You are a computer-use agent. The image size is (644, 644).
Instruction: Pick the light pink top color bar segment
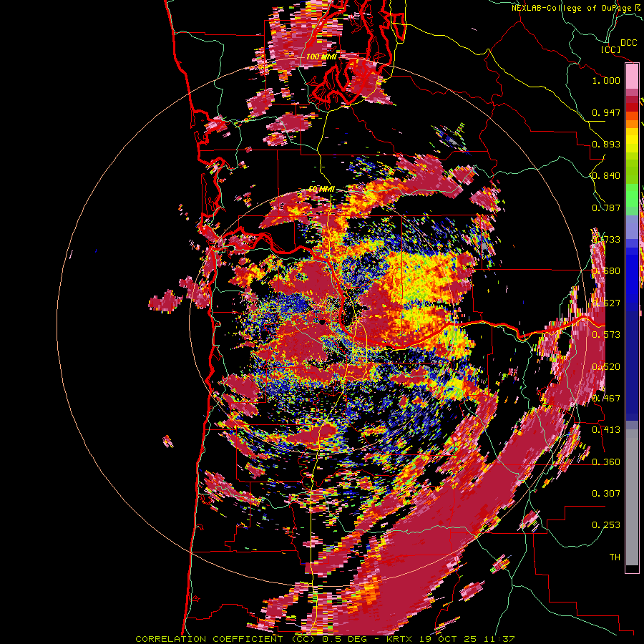(632, 77)
